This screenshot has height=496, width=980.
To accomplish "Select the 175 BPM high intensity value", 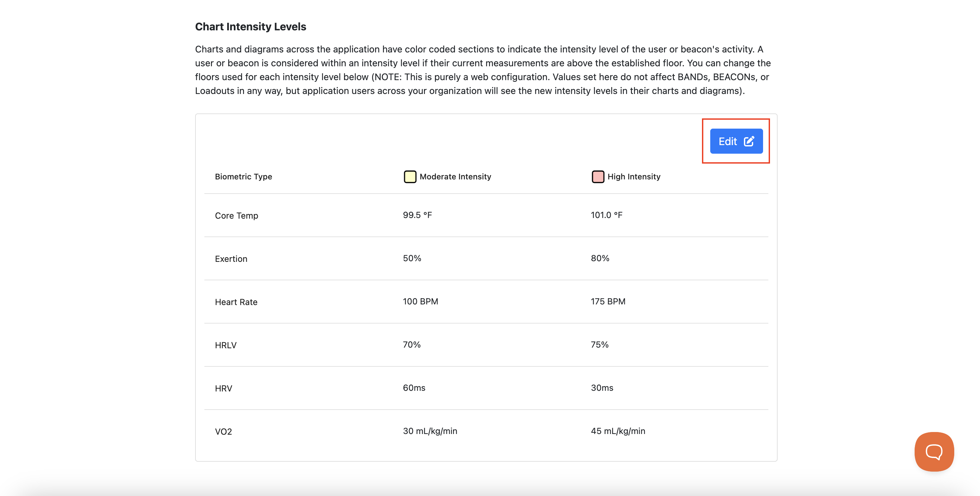I will click(x=608, y=301).
